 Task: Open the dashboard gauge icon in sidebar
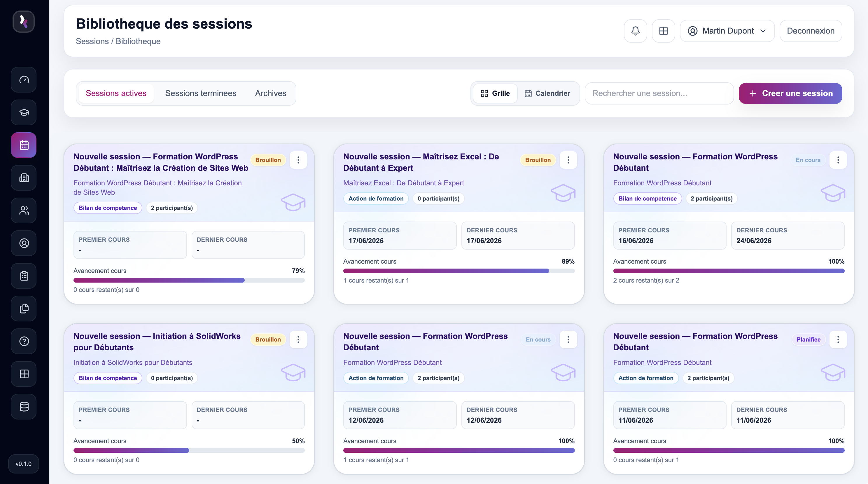pos(24,80)
